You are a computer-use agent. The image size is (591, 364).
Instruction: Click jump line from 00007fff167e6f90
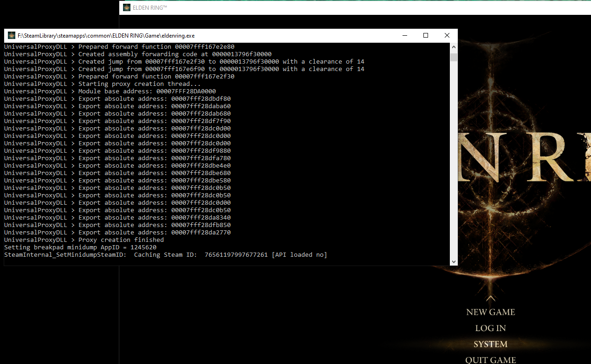coord(184,69)
